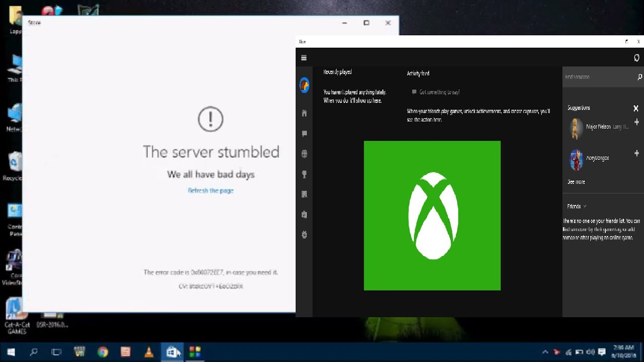Open taskbar search

pos(34,352)
